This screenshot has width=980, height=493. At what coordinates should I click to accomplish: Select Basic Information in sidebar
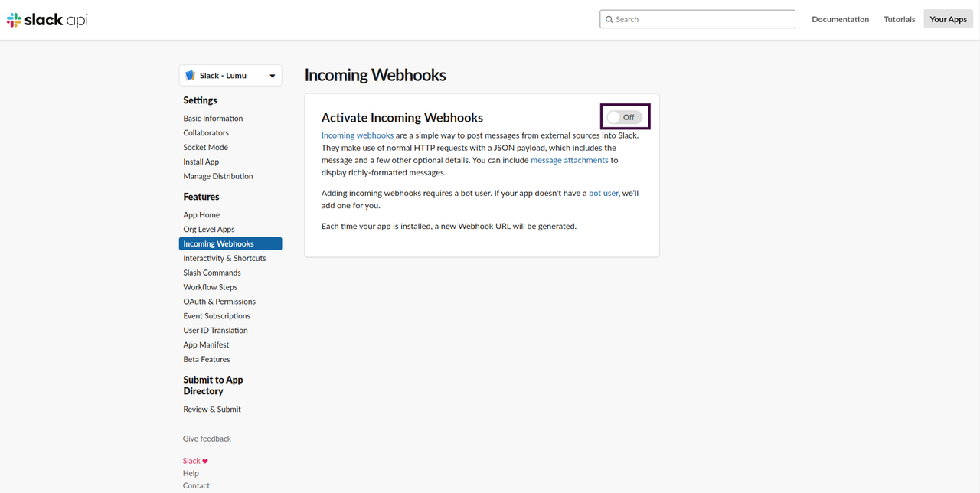pyautogui.click(x=213, y=119)
